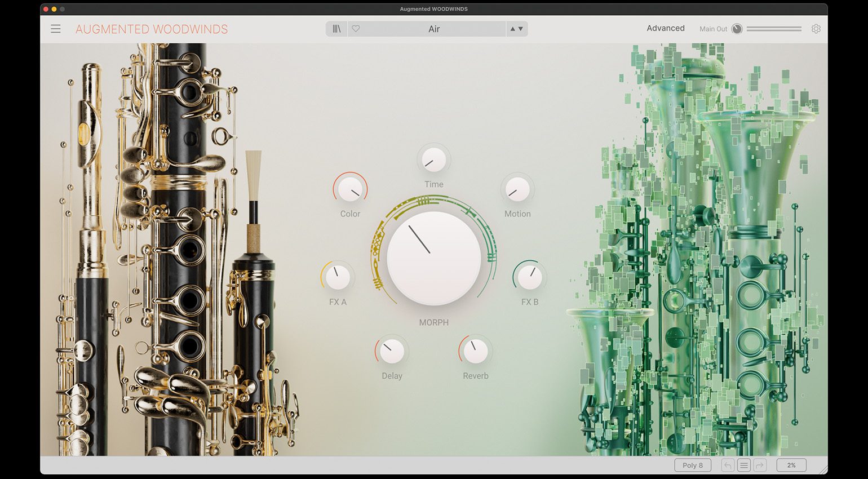
Task: Click the large MORPH knob
Action: [434, 258]
